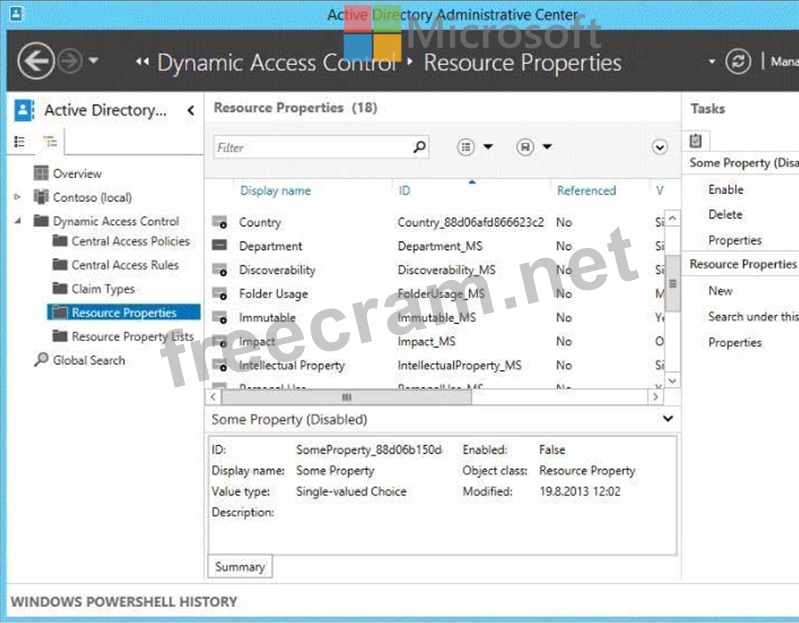This screenshot has height=623, width=799.
Task: Click the horizontal scrollbar left arrow
Action: click(213, 397)
